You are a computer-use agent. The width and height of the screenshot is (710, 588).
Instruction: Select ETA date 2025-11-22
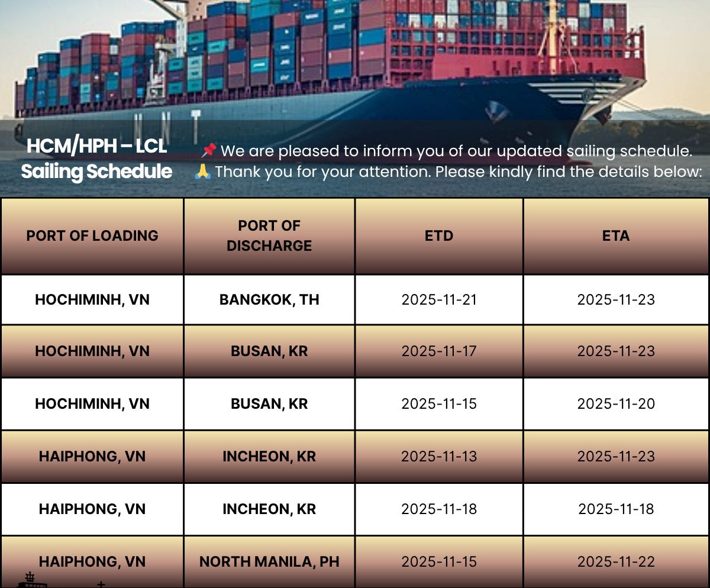point(616,561)
